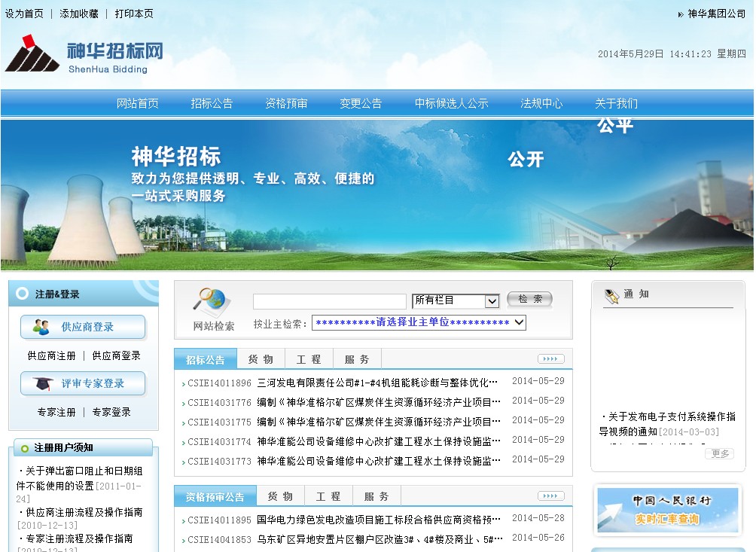Screen dimensions: 756x552
Task: Select 变更公告 in the navigation bar
Action: pyautogui.click(x=361, y=103)
